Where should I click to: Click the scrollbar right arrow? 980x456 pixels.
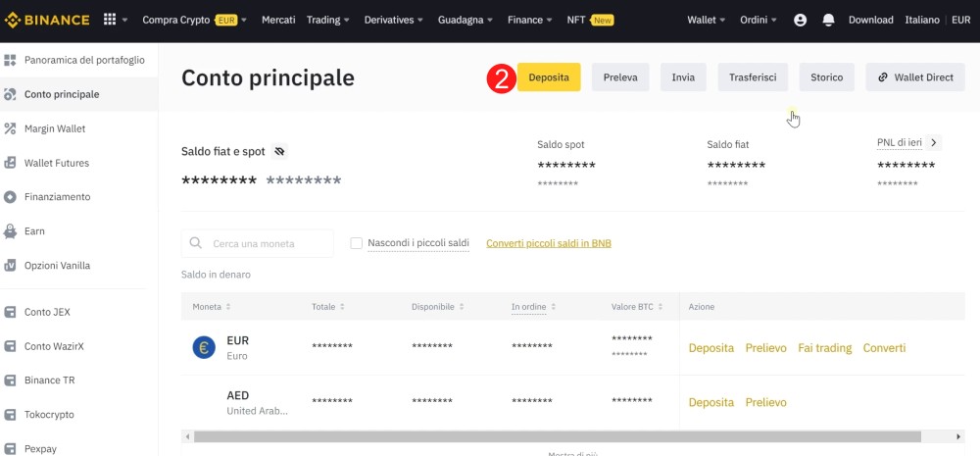click(x=958, y=436)
